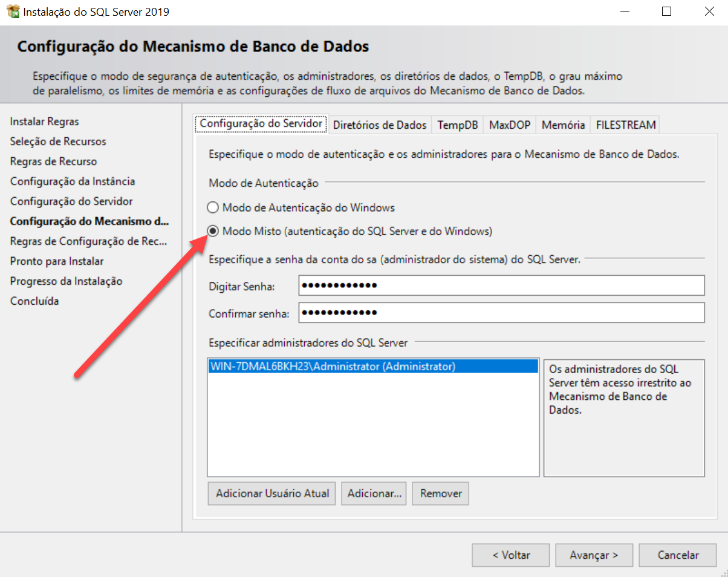Open the TempDB tab
Viewport: 728px width, 577px height.
pos(458,125)
